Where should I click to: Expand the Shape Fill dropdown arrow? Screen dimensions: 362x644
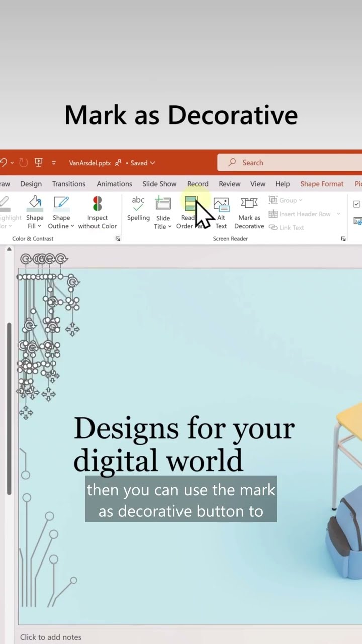(40, 226)
